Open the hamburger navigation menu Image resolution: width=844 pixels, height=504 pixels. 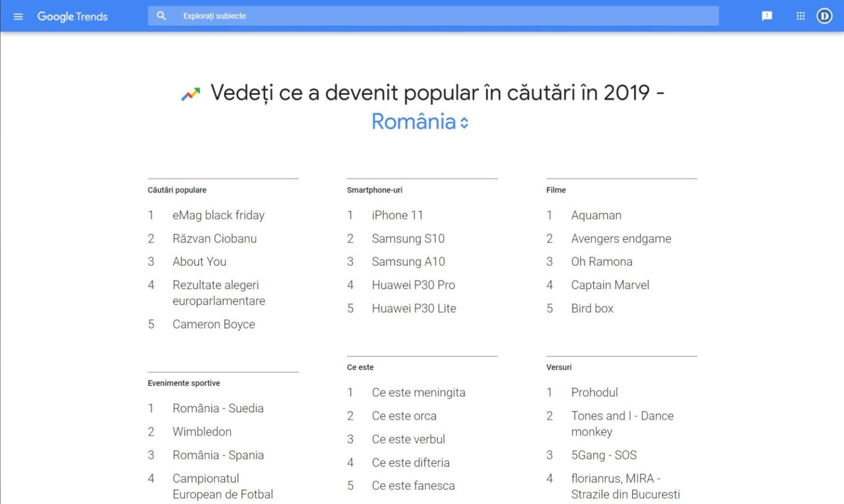tap(18, 16)
